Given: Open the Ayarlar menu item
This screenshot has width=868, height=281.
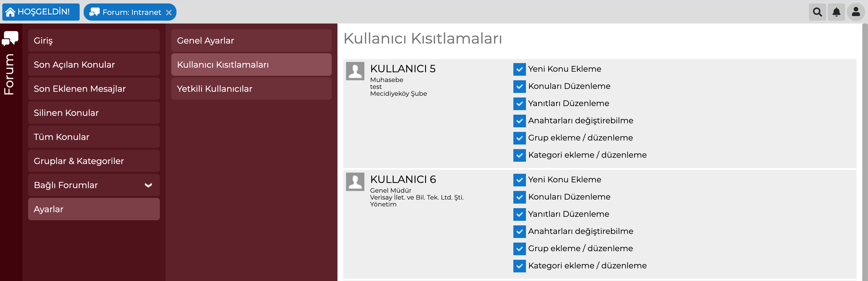Looking at the screenshot, I should [94, 209].
